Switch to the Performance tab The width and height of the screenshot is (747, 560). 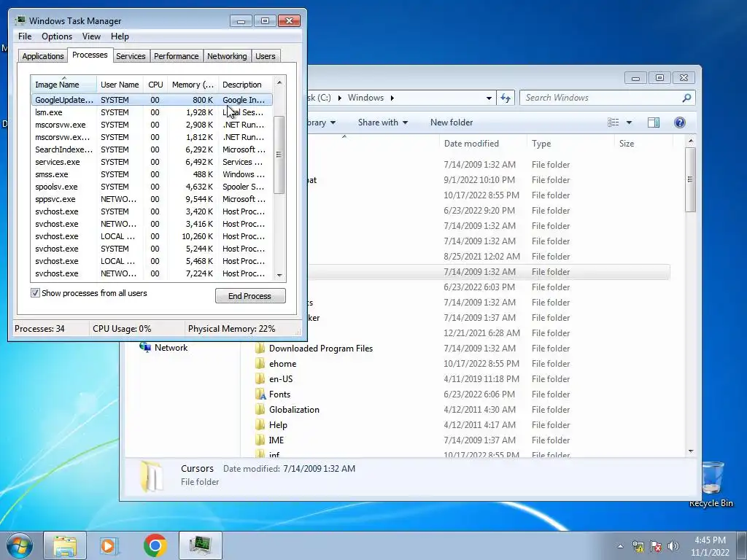(176, 56)
